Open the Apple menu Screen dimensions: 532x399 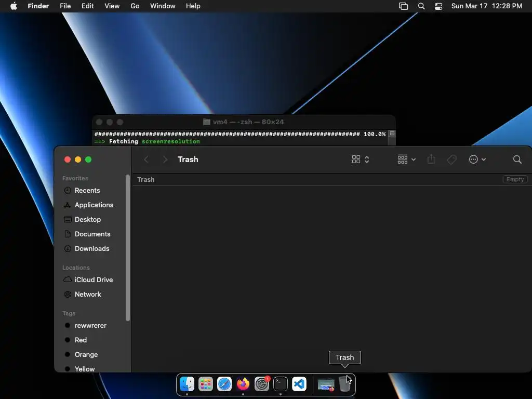click(14, 6)
